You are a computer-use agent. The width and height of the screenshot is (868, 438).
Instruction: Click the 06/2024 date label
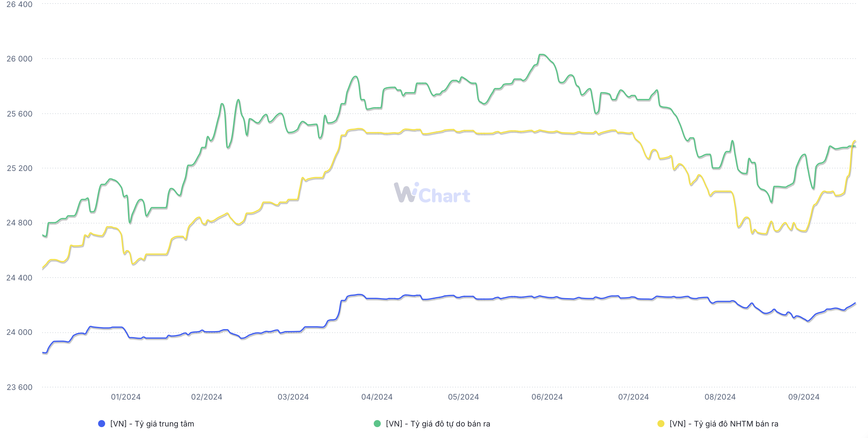pyautogui.click(x=547, y=397)
